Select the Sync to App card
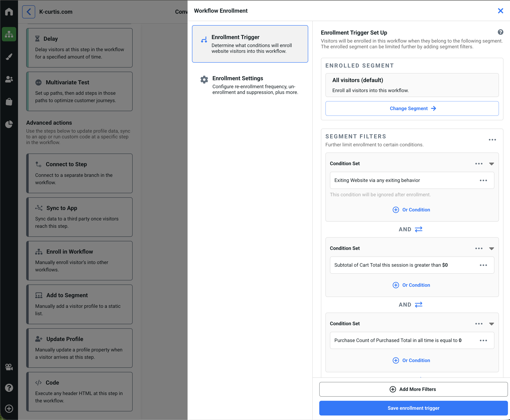 pos(79,217)
